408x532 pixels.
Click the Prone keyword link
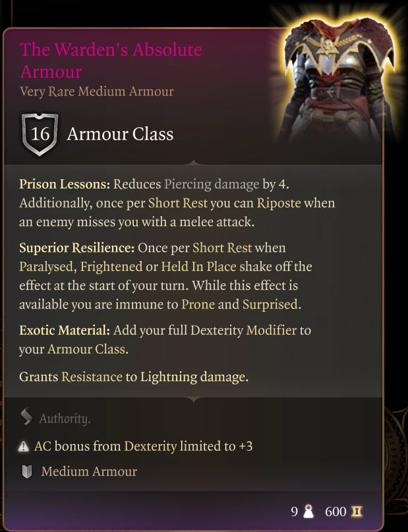198,305
